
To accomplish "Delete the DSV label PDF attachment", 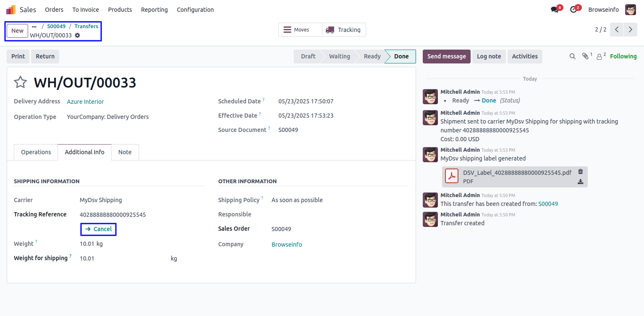I will coord(581,171).
